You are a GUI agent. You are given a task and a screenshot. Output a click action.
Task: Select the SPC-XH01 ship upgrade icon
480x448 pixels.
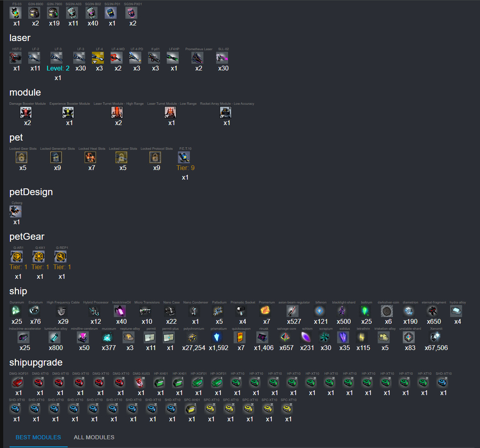click(x=191, y=409)
